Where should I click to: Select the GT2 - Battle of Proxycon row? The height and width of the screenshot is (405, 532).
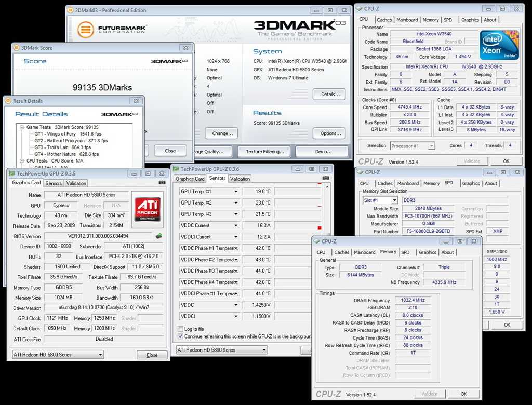[71, 140]
